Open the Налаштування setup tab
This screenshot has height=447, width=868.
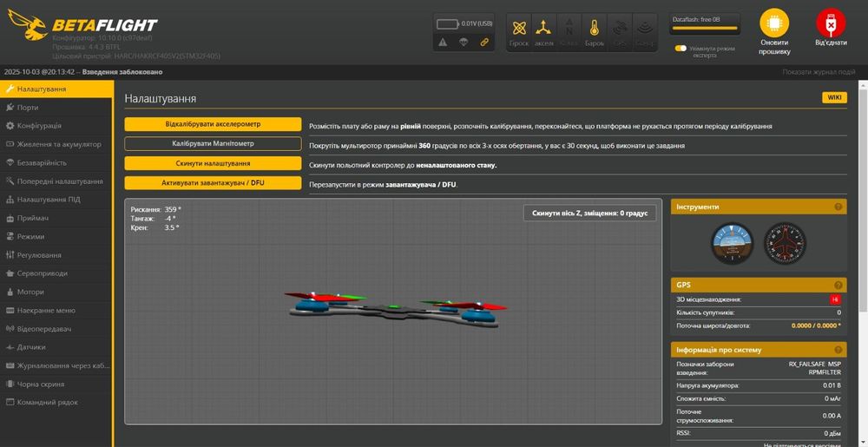(x=56, y=89)
